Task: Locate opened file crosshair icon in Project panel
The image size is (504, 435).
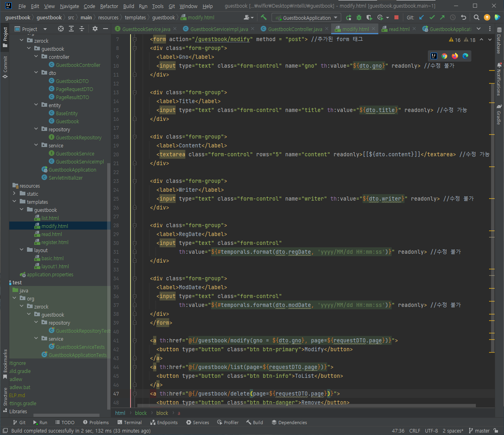Action: pyautogui.click(x=61, y=29)
